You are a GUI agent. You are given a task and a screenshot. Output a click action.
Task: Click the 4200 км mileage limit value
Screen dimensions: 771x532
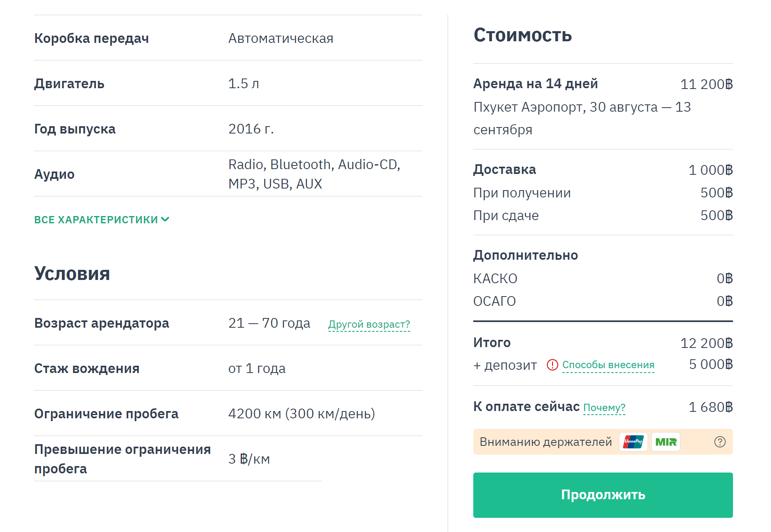[302, 414]
